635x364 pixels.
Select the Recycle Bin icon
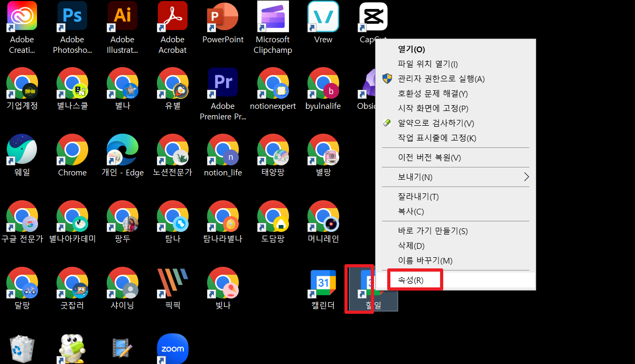[x=22, y=349]
